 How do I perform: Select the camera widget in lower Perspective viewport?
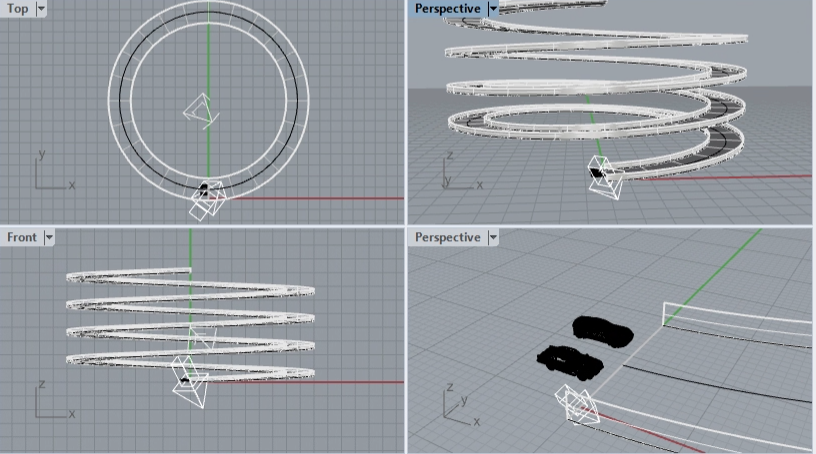578,407
